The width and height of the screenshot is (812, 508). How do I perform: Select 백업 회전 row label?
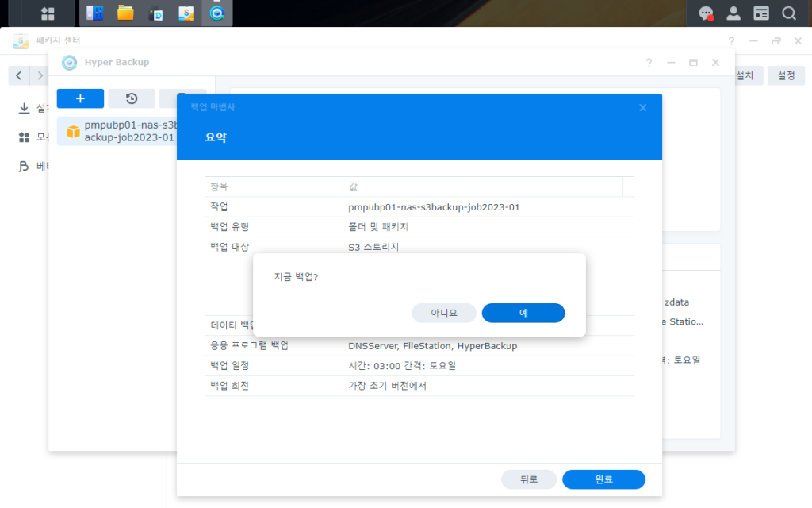(x=229, y=386)
